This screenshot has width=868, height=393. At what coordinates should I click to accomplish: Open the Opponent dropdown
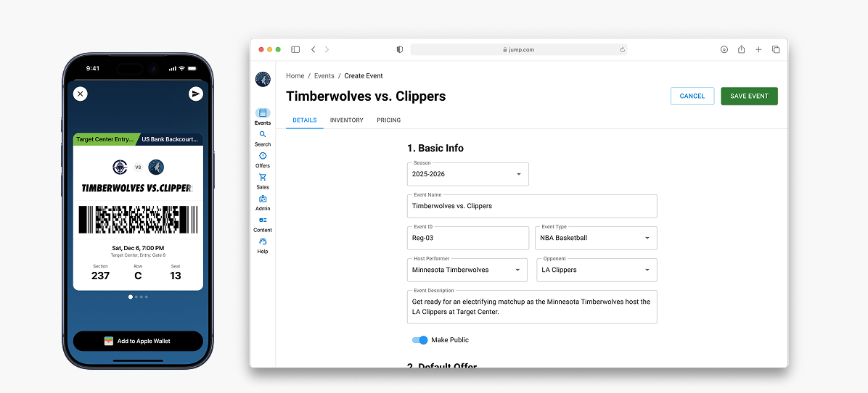coord(597,270)
